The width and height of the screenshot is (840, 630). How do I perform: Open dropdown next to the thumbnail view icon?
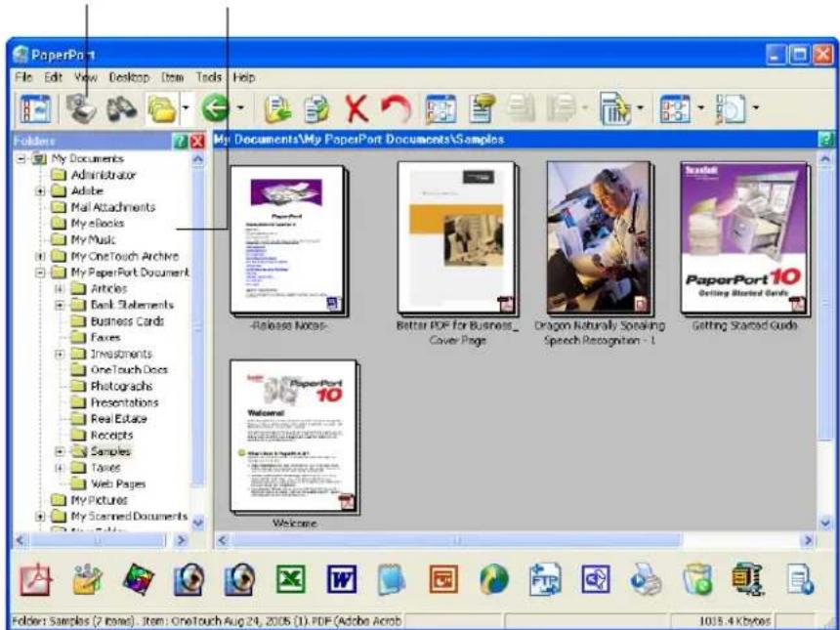pyautogui.click(x=700, y=107)
